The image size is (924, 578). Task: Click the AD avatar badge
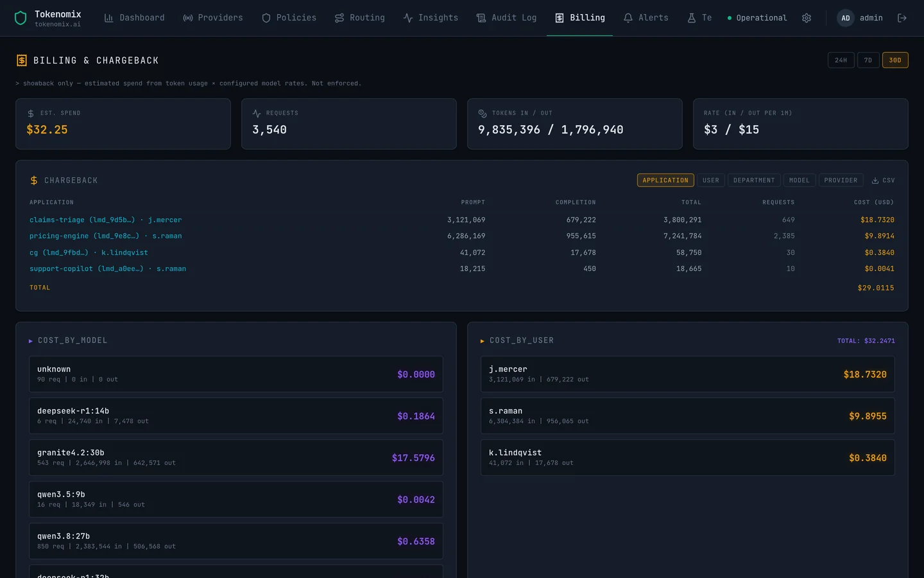pos(845,18)
